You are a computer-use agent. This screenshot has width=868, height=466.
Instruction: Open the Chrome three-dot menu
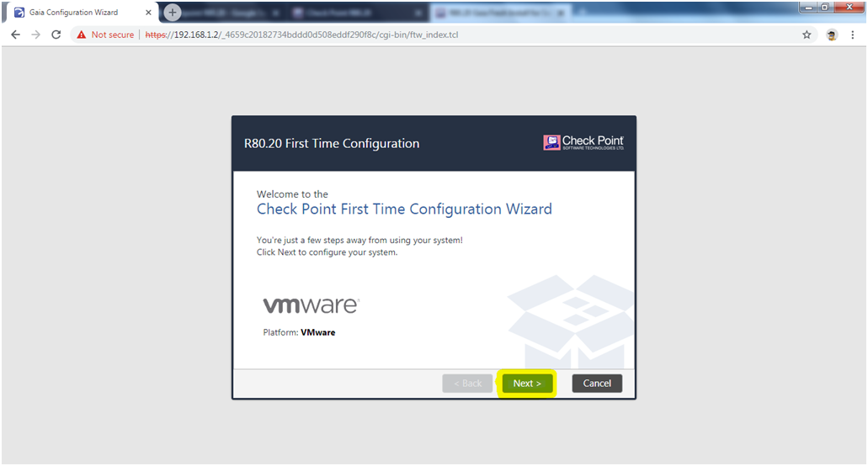(x=853, y=34)
